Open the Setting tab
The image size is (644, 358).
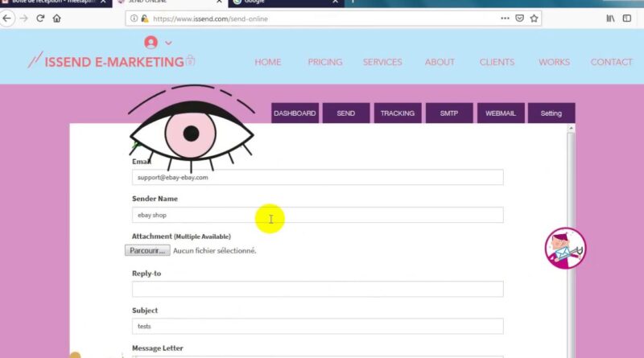click(x=551, y=113)
